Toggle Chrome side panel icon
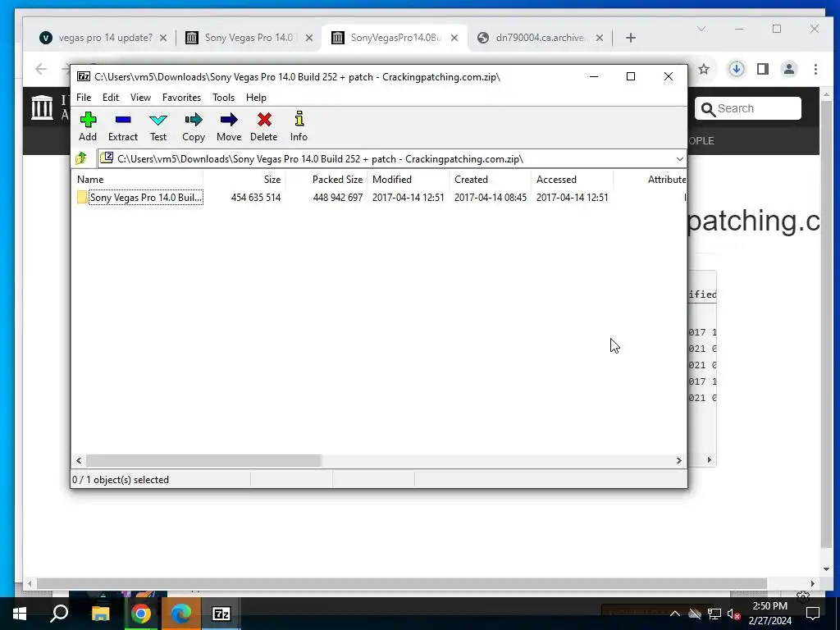Image resolution: width=840 pixels, height=630 pixels. pos(763,69)
